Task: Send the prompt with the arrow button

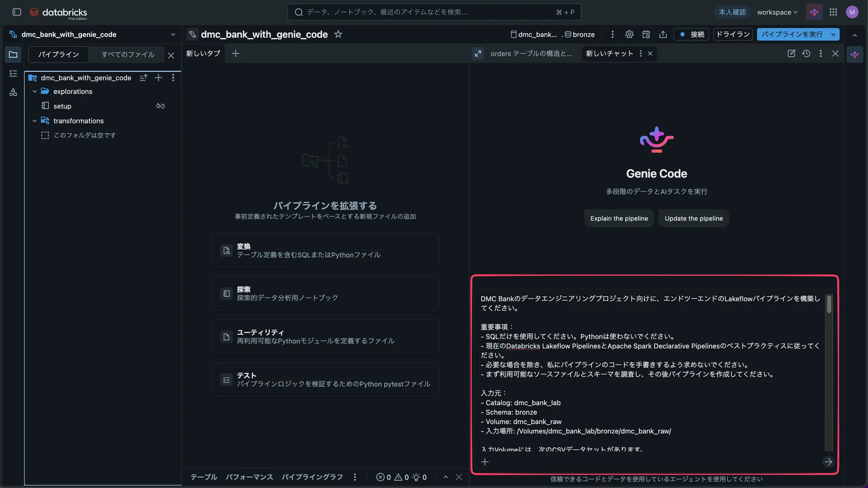Action: [828, 462]
